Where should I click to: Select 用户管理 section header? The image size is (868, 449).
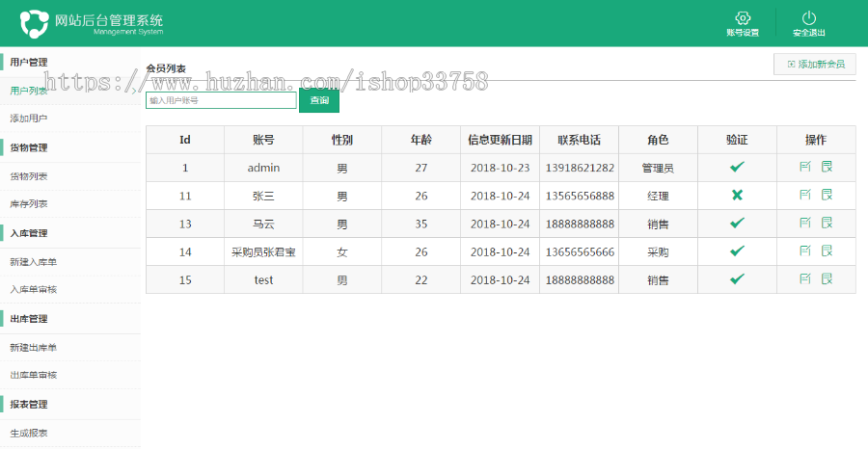[29, 63]
